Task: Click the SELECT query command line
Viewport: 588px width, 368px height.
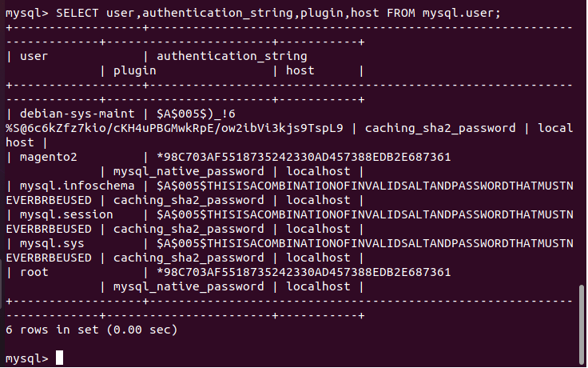Action: (253, 13)
